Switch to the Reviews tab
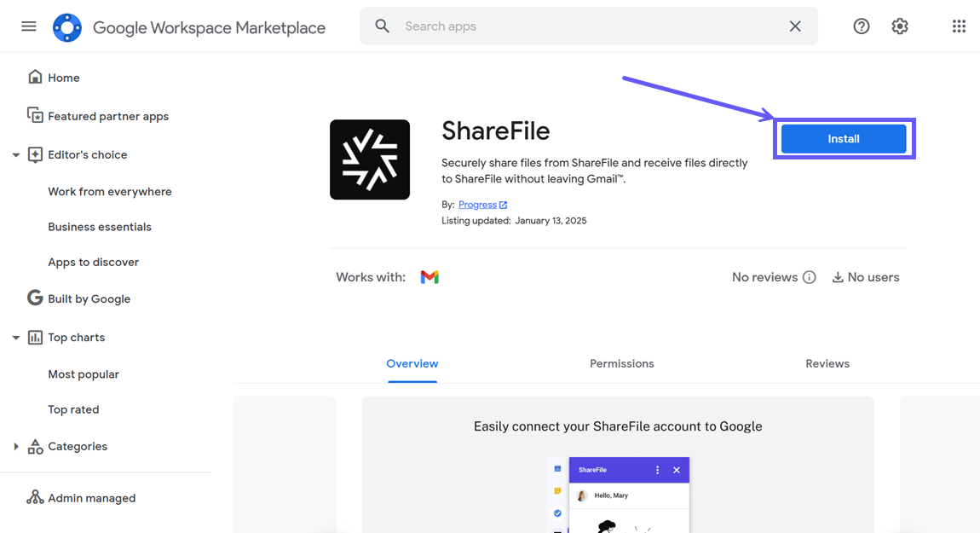The image size is (980, 533). pyautogui.click(x=827, y=363)
